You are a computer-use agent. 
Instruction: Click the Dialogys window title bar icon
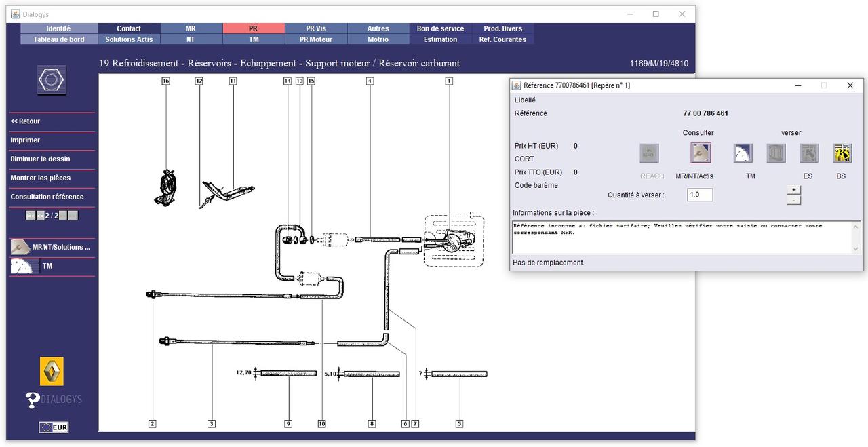pyautogui.click(x=15, y=14)
